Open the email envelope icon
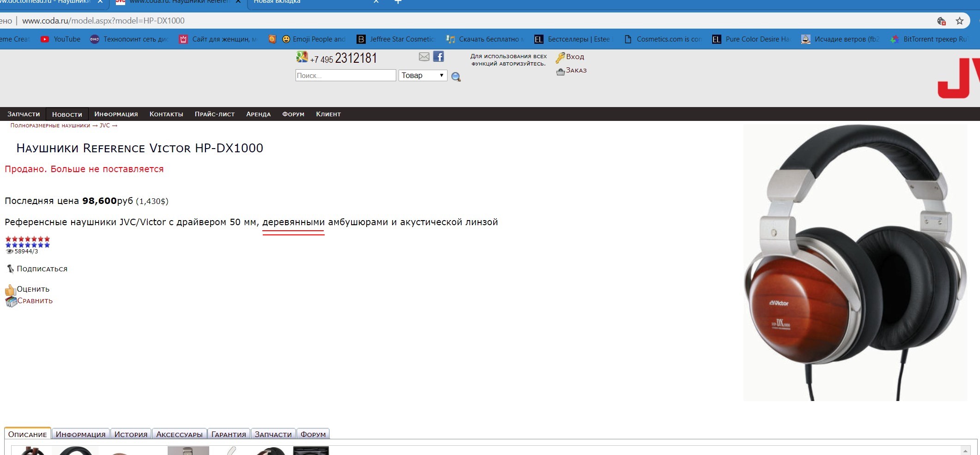 pos(424,57)
